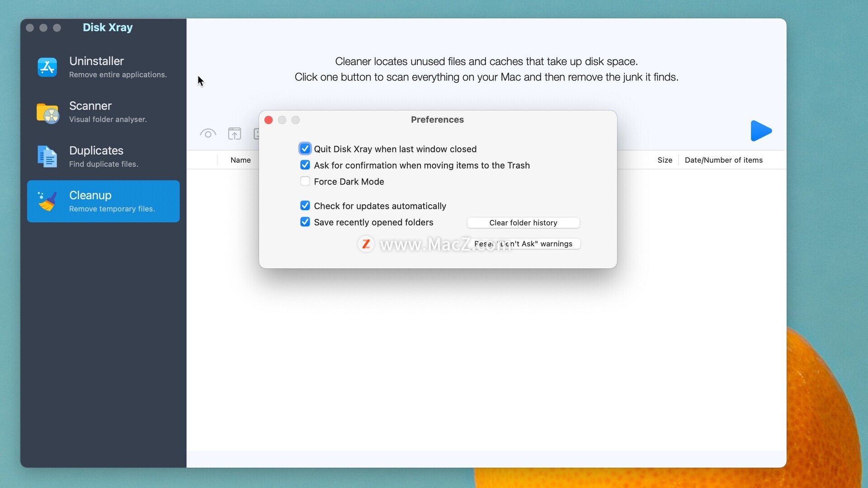Click the eye preview toolbar icon
868x488 pixels.
pos(208,134)
